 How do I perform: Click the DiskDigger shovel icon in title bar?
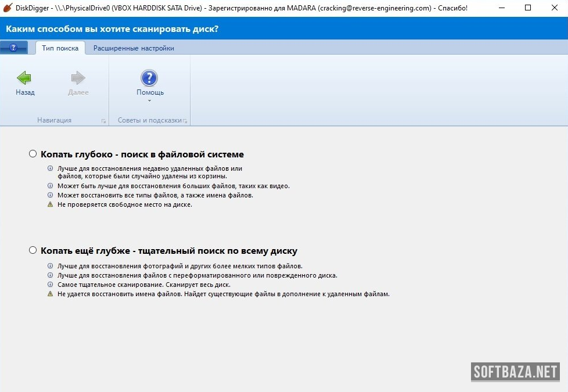8,8
